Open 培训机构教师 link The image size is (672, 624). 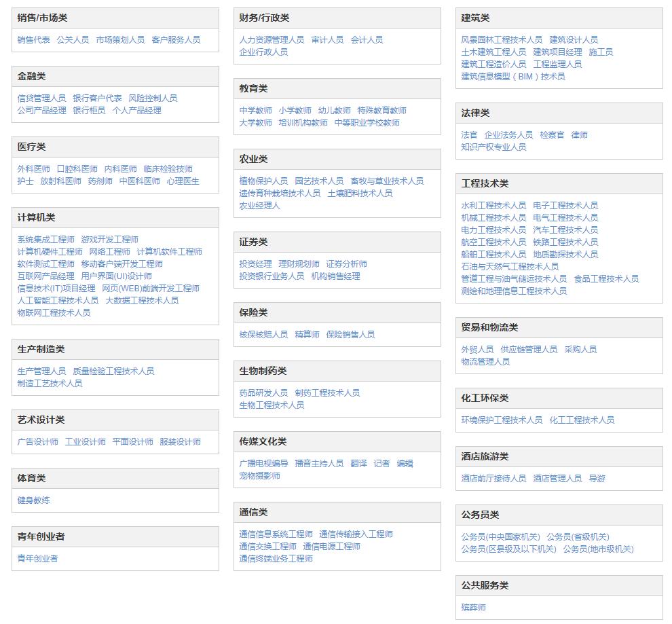click(303, 123)
